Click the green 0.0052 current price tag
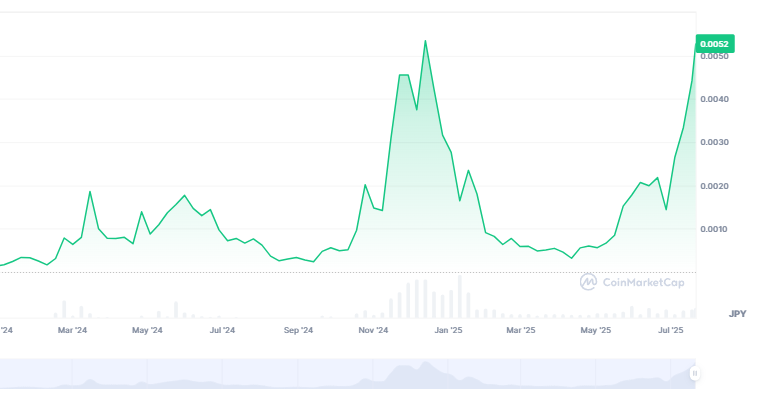The width and height of the screenshot is (765, 393). (x=715, y=44)
